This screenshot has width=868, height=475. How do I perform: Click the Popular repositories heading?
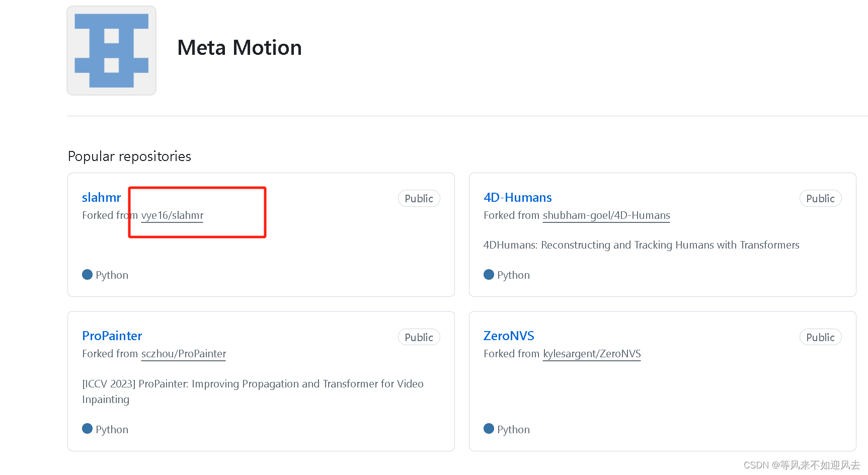tap(129, 156)
